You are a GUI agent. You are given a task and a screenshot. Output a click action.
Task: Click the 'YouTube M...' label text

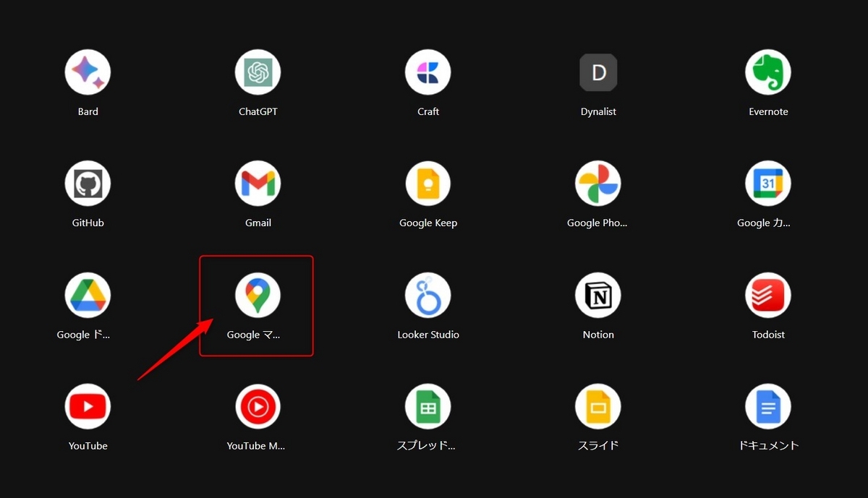[x=256, y=446]
